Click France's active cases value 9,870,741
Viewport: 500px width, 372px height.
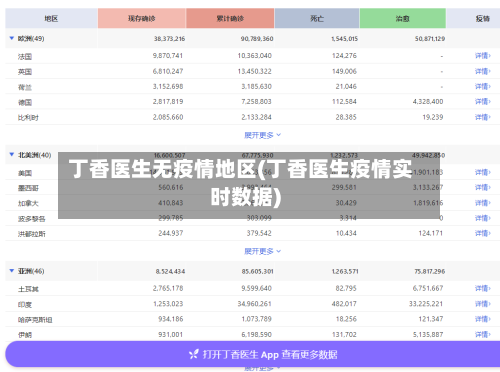click(x=168, y=56)
